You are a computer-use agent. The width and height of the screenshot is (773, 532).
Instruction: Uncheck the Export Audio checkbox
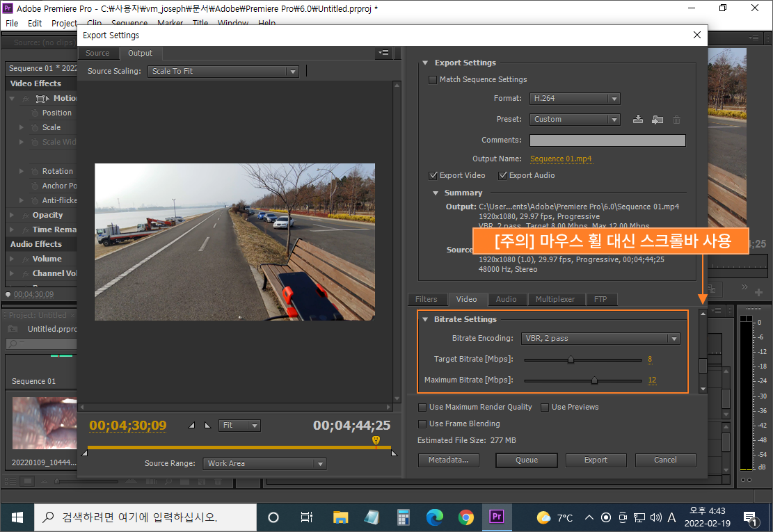coord(502,175)
